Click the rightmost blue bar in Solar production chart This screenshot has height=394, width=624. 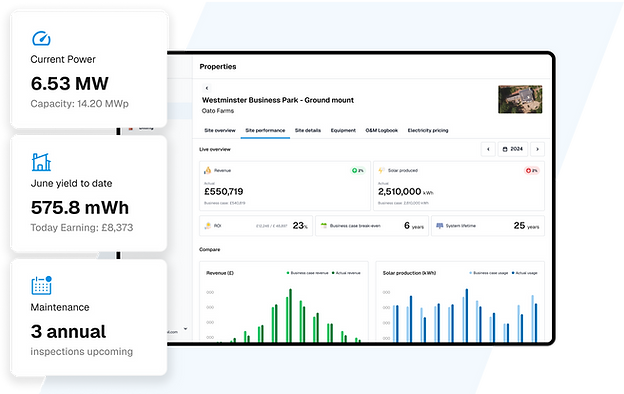[x=536, y=323]
